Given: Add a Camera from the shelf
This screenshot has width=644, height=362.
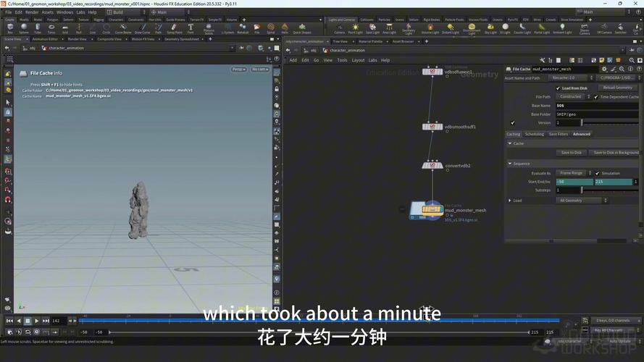Looking at the screenshot, I should coord(339,28).
